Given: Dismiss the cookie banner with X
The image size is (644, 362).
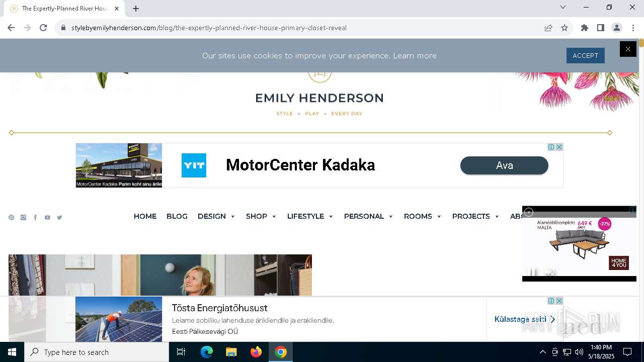Looking at the screenshot, I should (628, 49).
